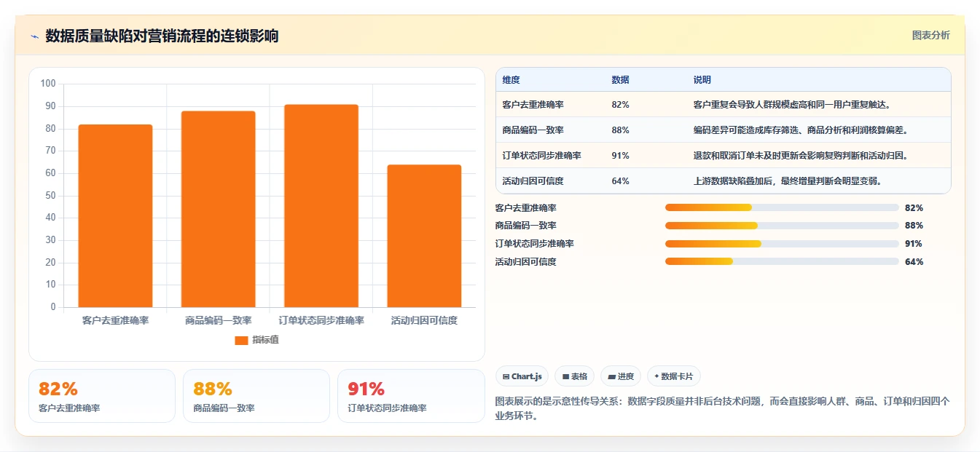Click the 活动归因可信度 progress bar
Screen dimensions: 980x452
(782, 261)
